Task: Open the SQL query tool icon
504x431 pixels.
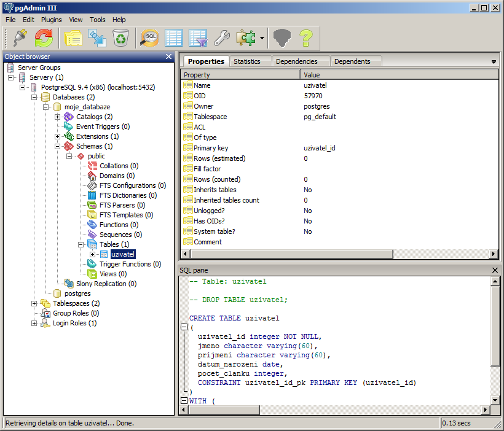Action: pos(150,38)
